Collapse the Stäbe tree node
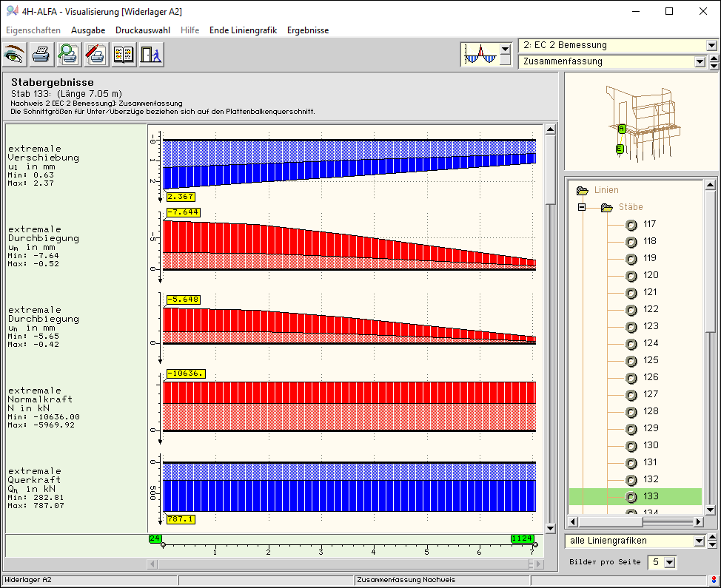This screenshot has width=721, height=588. pos(582,208)
